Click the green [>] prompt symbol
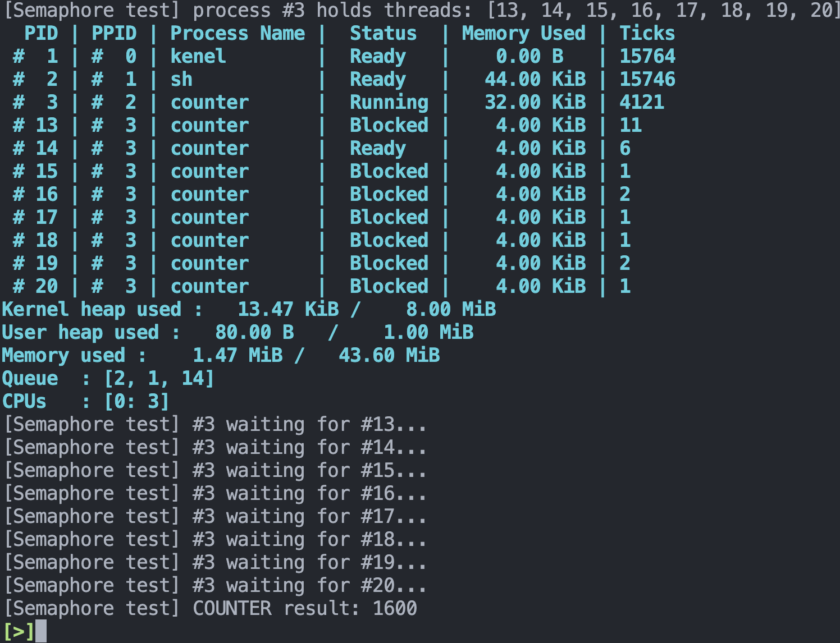This screenshot has height=643, width=840. (x=19, y=632)
